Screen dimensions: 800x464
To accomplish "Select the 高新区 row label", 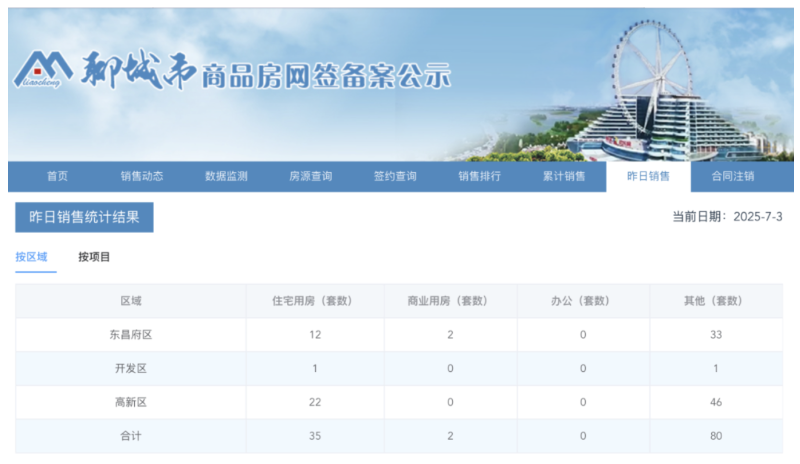I will tap(131, 402).
